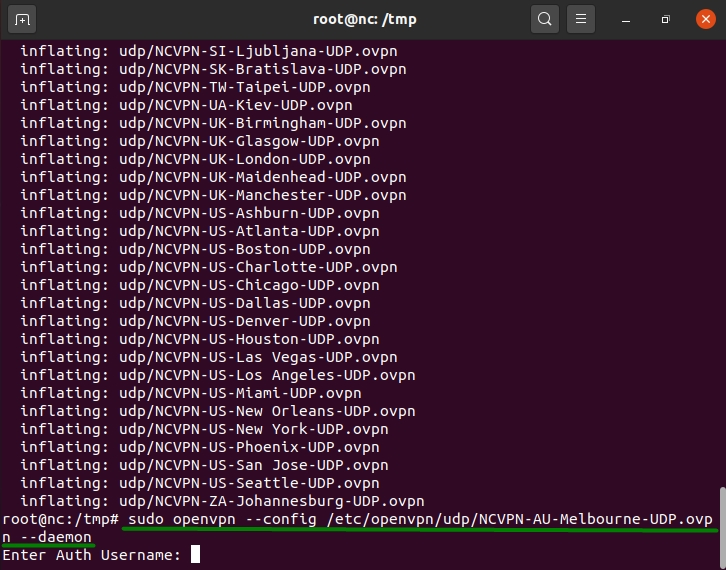Open the terminal search
Screen dimensions: 726x570
pos(544,19)
